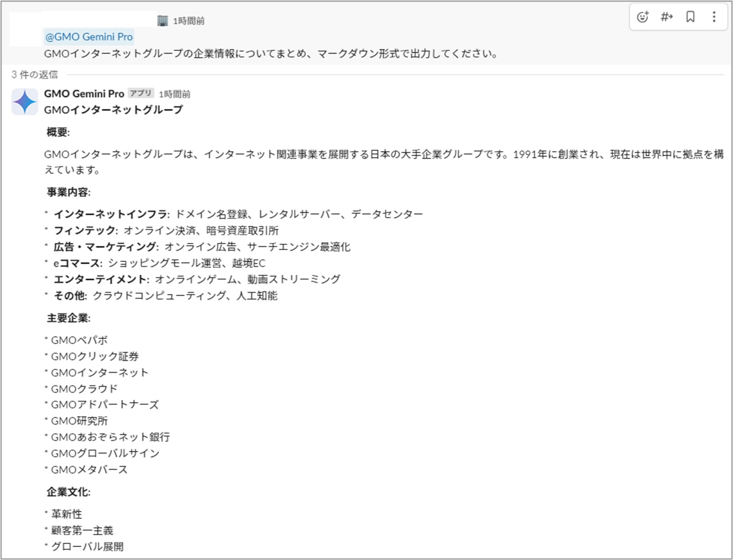Click the eコマース bullet line
Image resolution: width=733 pixels, height=560 pixels.
(155, 263)
